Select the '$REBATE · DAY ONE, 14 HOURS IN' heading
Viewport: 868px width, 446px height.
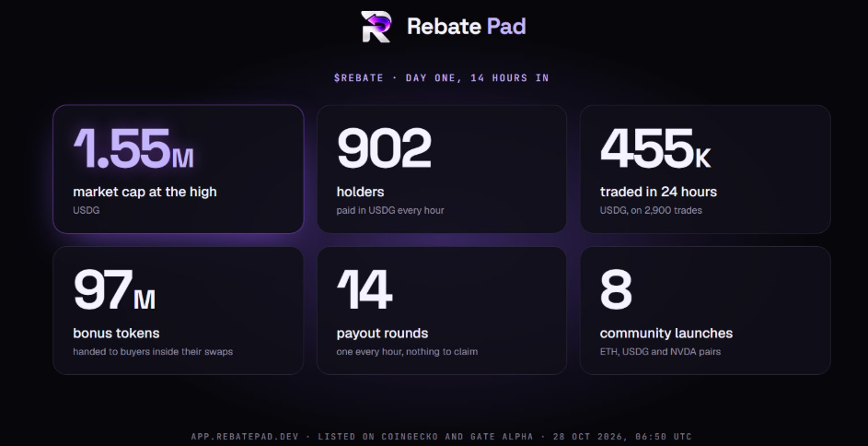coord(441,78)
